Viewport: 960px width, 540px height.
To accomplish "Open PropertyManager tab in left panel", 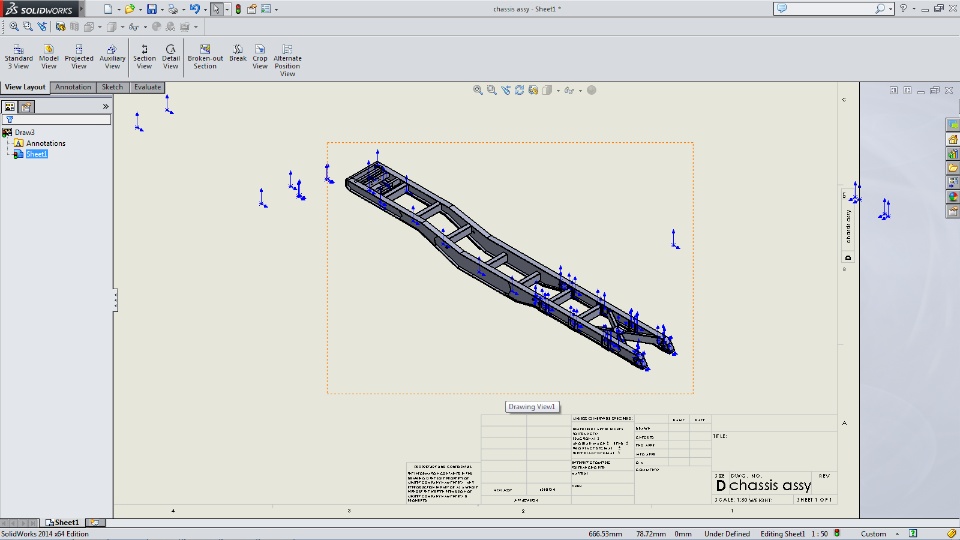I will (26, 107).
